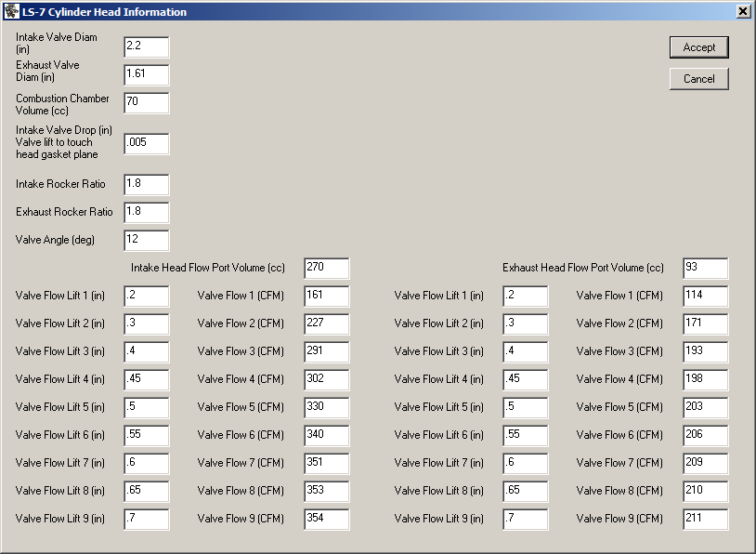The height and width of the screenshot is (554, 756).
Task: Click the Exhaust Head Flow Port Volume field
Action: coord(706,269)
